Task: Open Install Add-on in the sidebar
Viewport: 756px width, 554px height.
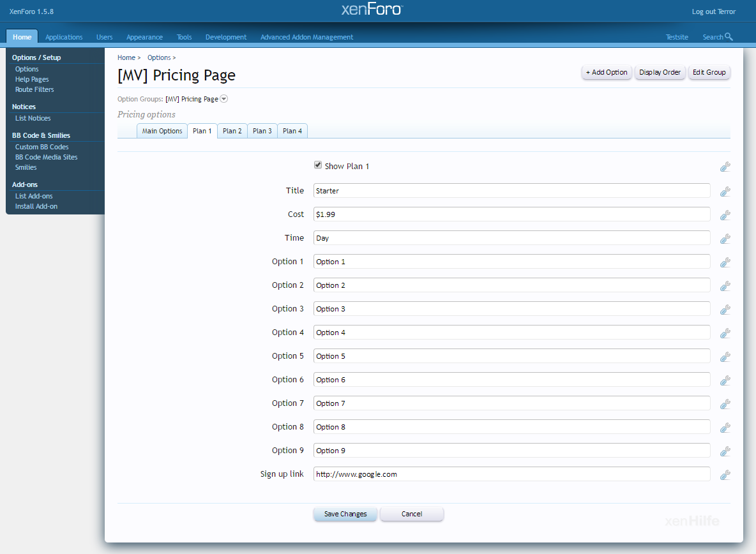Action: pyautogui.click(x=36, y=206)
